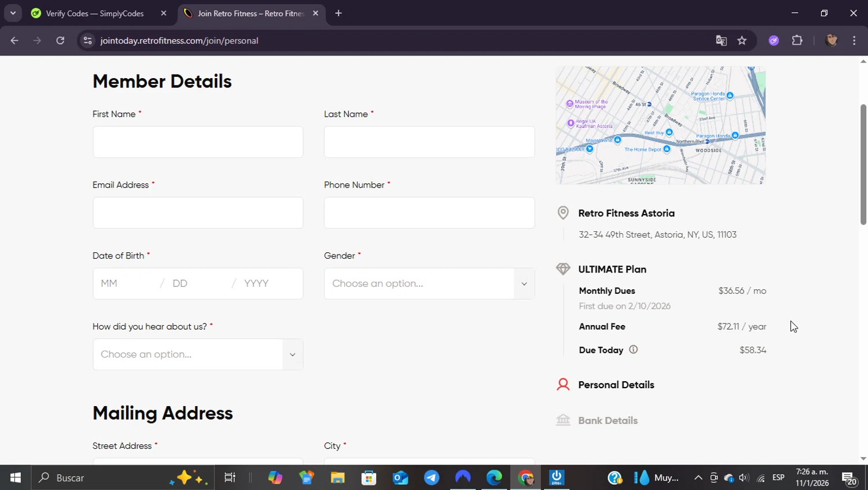This screenshot has width=868, height=490.
Task: Click the Phone Number input field
Action: tap(429, 212)
